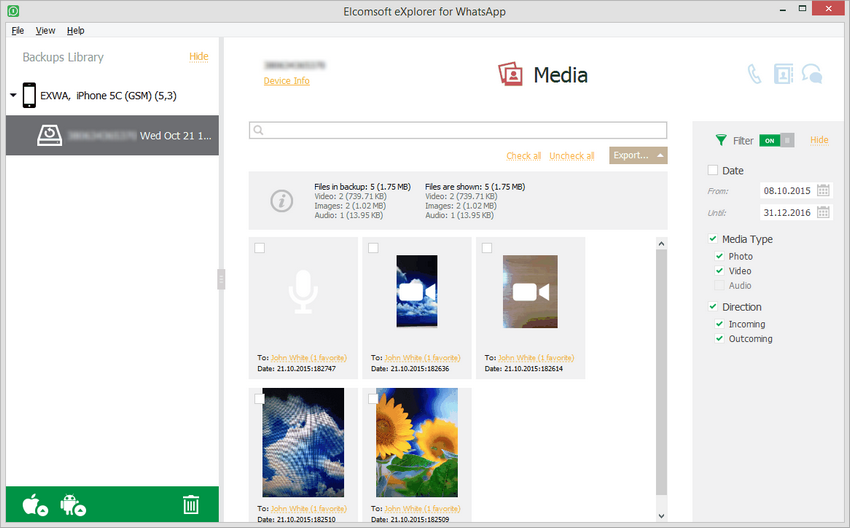Open the Calls view phone icon
Screen dimensions: 850x528
pyautogui.click(x=755, y=74)
